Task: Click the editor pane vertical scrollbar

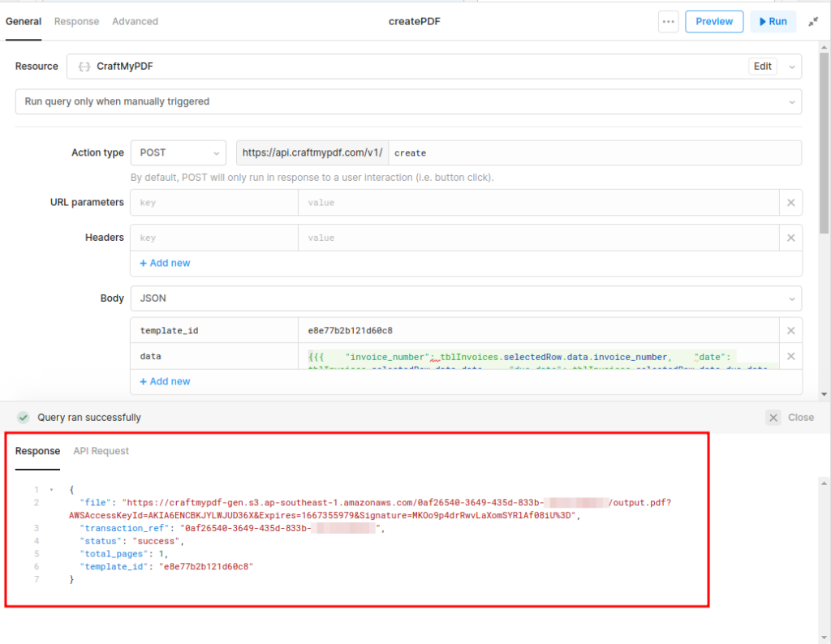Action: tap(825, 143)
